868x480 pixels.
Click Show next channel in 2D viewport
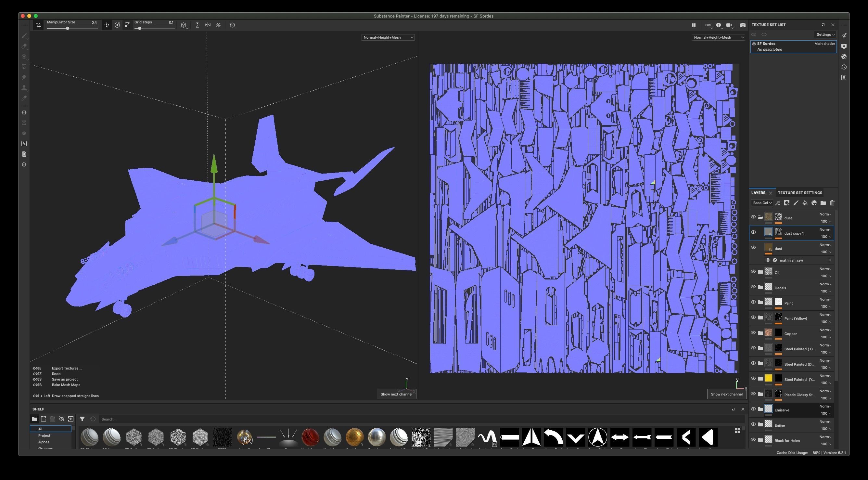click(x=726, y=394)
